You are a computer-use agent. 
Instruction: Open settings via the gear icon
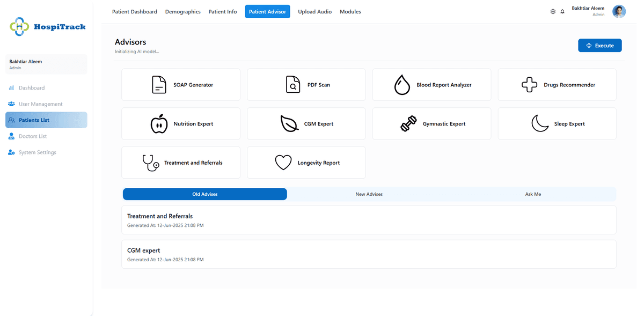pos(553,11)
